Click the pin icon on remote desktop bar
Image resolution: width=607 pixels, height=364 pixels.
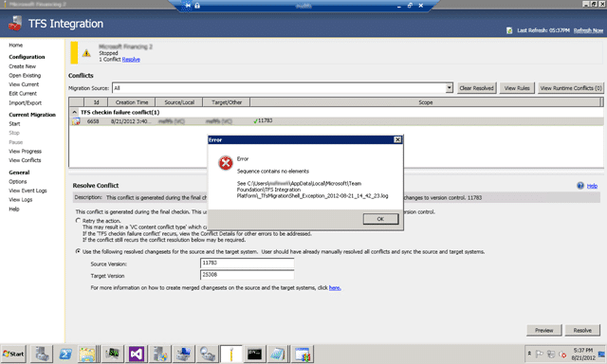coord(188,6)
